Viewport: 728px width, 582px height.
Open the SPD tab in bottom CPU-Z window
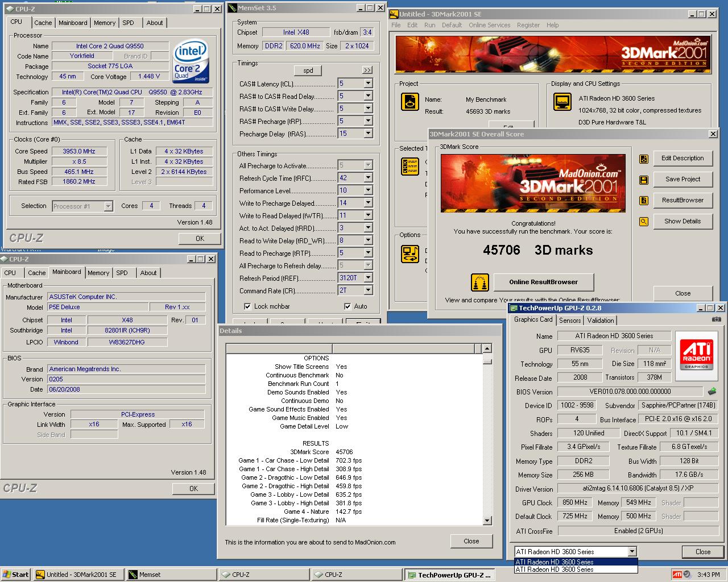click(x=122, y=273)
